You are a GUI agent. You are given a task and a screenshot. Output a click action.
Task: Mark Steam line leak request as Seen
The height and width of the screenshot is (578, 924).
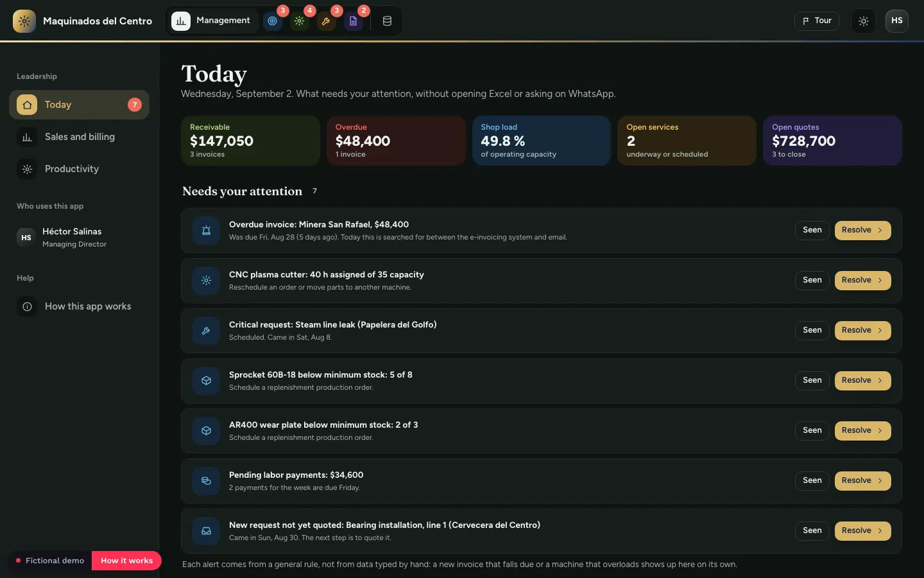point(812,330)
